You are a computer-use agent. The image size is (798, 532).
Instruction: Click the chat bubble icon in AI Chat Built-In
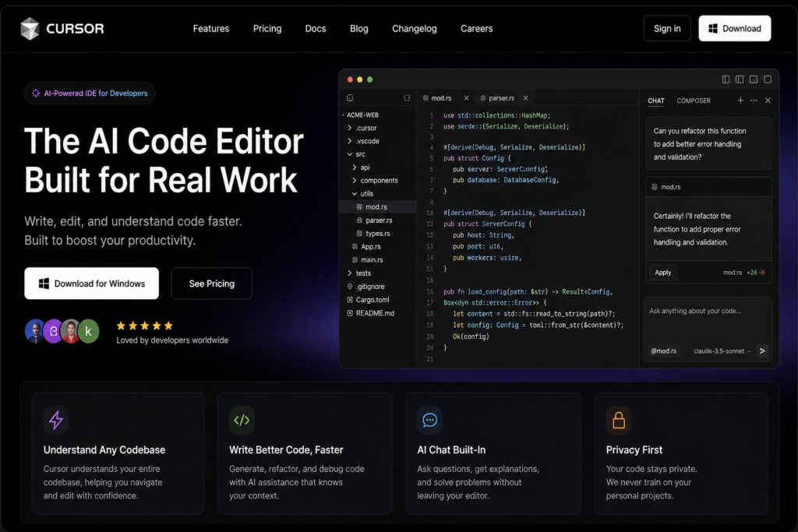pos(430,420)
